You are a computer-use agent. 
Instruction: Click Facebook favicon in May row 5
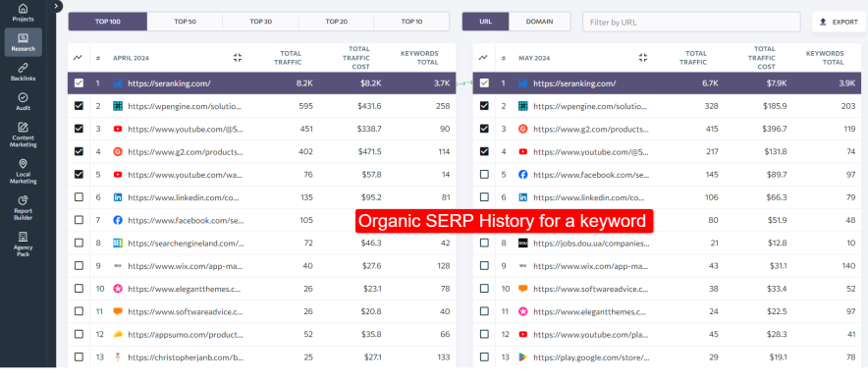[x=523, y=174]
